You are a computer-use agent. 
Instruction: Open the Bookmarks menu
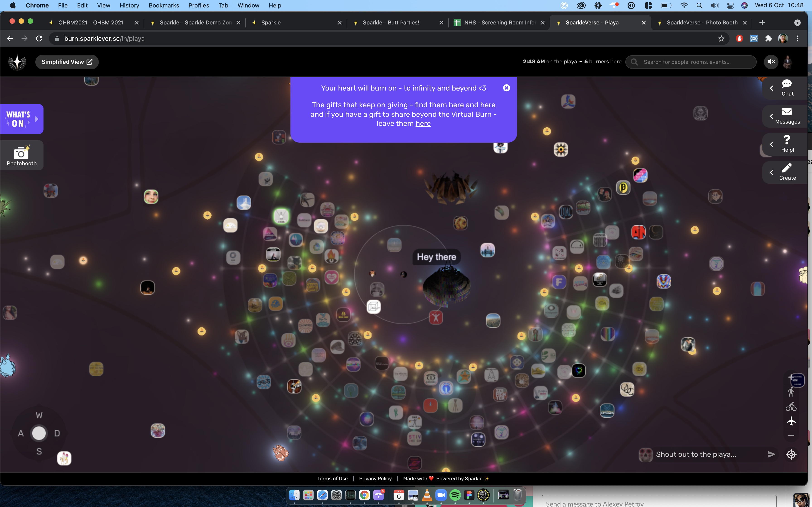point(163,5)
